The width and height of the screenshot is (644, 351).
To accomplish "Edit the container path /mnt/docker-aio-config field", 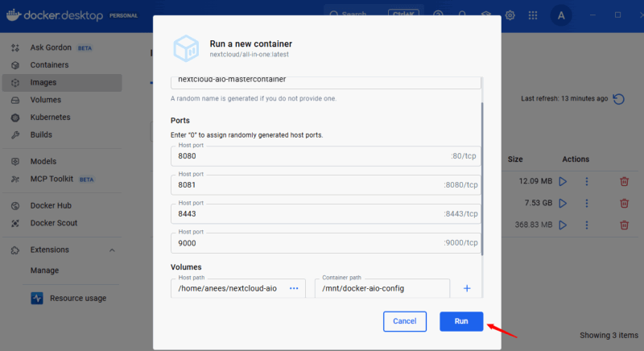I will tap(382, 288).
